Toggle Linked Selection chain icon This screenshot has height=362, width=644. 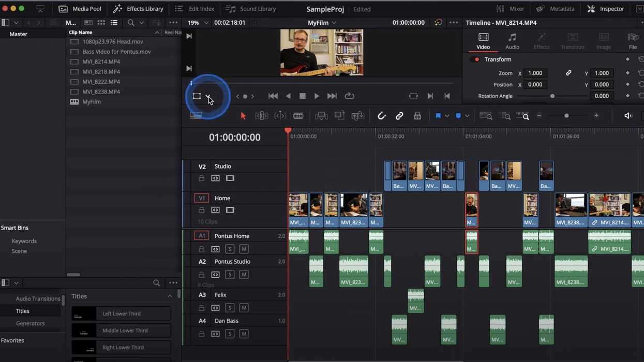[x=399, y=116]
